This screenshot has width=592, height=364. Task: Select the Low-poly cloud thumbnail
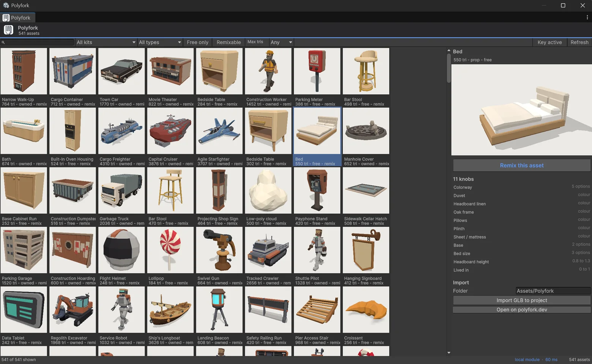pyautogui.click(x=268, y=190)
